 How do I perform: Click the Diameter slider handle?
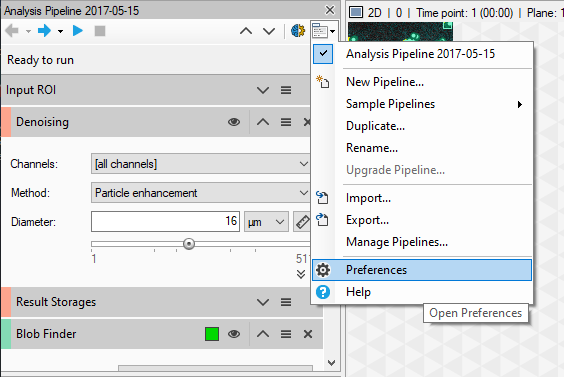[189, 244]
